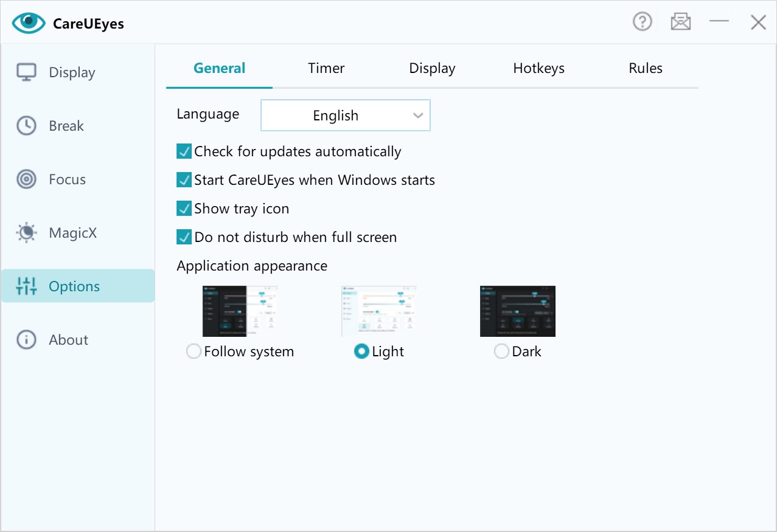Toggle the Show tray icon checkbox
The image size is (777, 532).
pos(184,209)
